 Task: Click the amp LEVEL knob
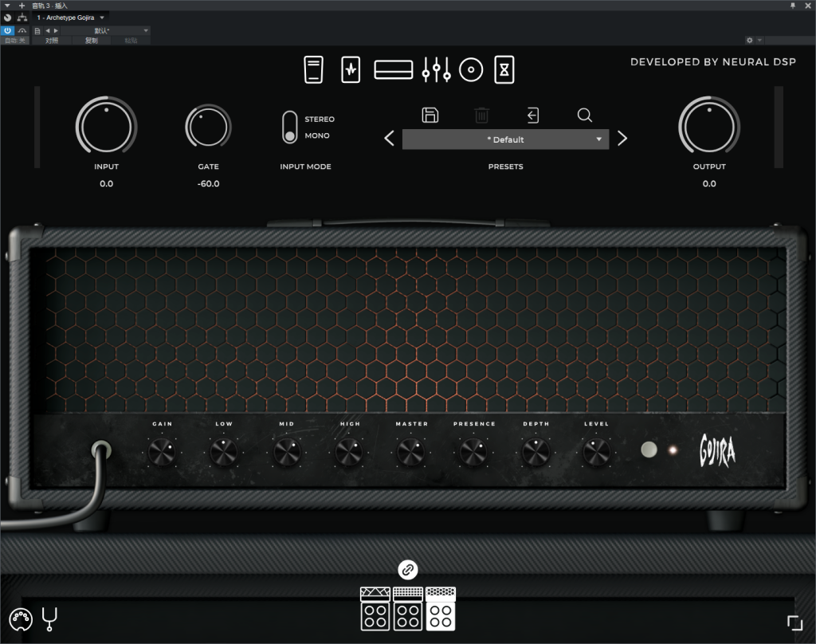coord(596,451)
